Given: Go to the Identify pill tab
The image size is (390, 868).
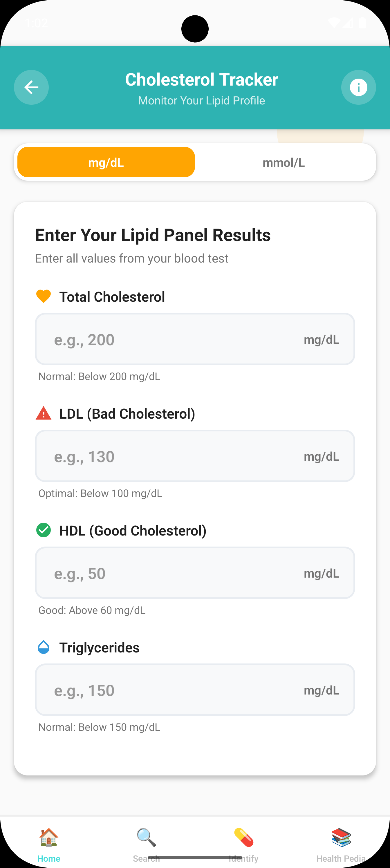Looking at the screenshot, I should pyautogui.click(x=244, y=838).
